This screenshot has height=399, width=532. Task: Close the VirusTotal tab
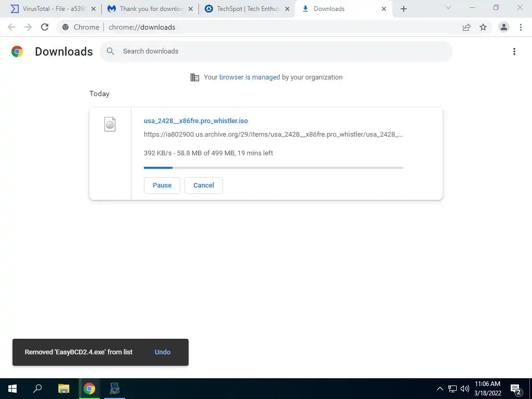(x=94, y=9)
